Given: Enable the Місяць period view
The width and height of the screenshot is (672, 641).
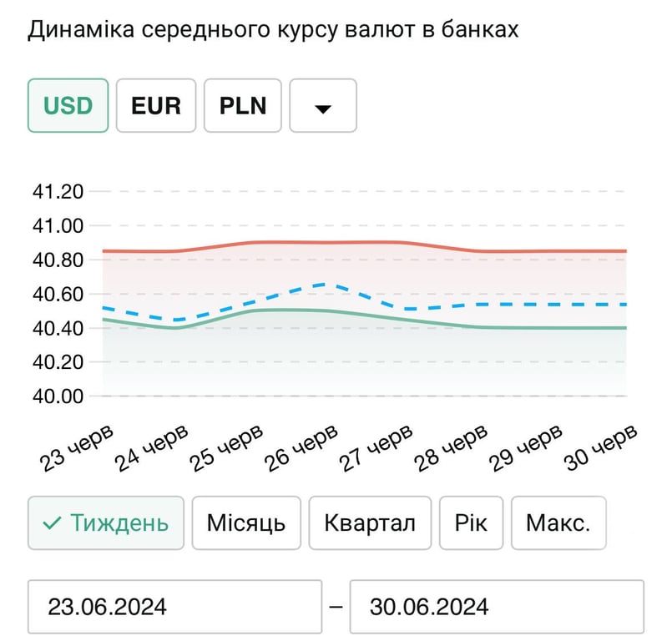Looking at the screenshot, I should click(246, 522).
